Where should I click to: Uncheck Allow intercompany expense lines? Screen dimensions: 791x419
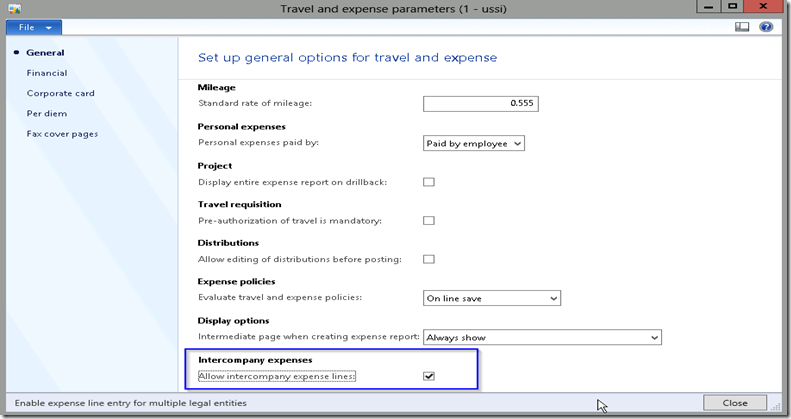(x=429, y=376)
